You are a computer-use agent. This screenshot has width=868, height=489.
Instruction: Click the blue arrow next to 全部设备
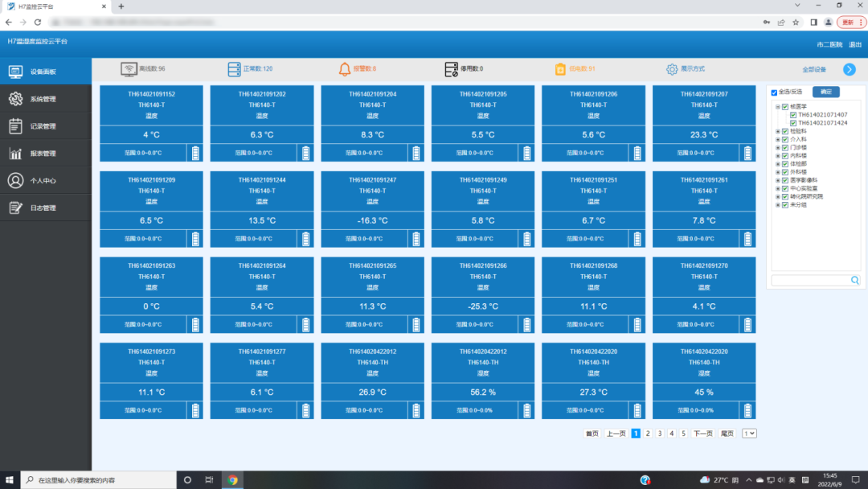pyautogui.click(x=849, y=69)
